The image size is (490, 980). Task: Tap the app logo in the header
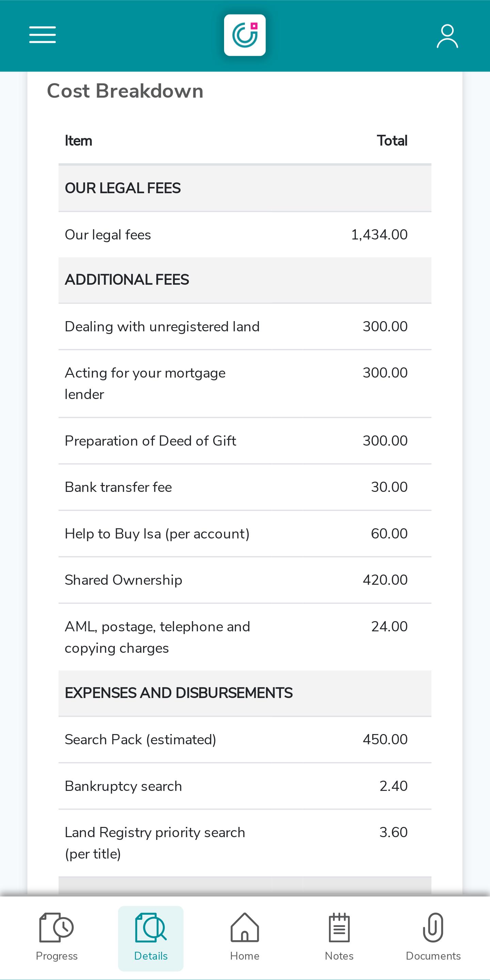[x=245, y=35]
